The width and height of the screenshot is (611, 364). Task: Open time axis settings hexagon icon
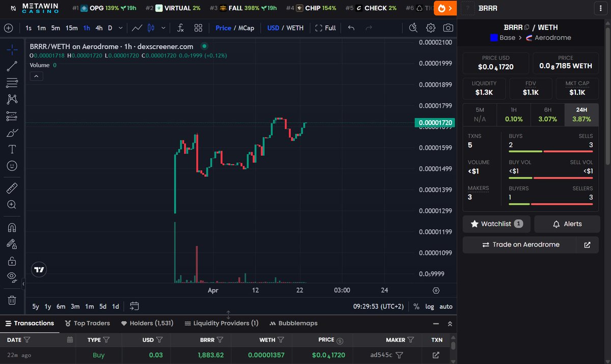point(436,290)
